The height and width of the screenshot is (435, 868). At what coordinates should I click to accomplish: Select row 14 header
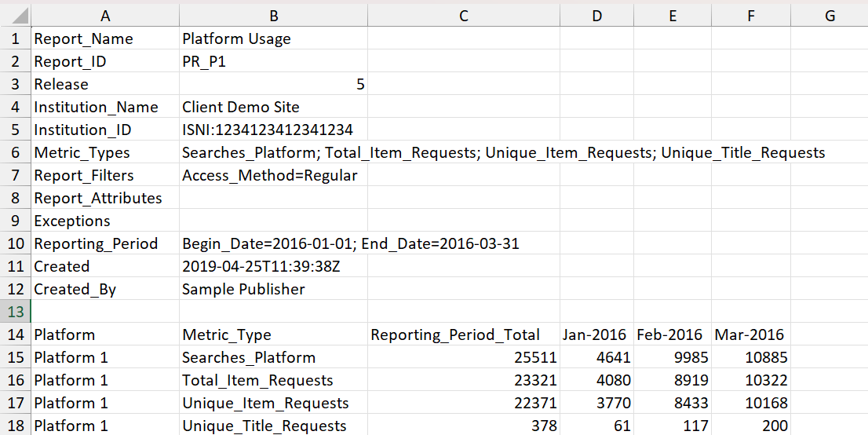click(x=16, y=334)
